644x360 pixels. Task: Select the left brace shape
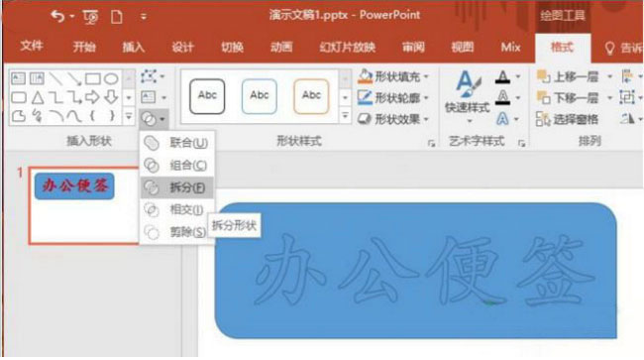click(93, 116)
